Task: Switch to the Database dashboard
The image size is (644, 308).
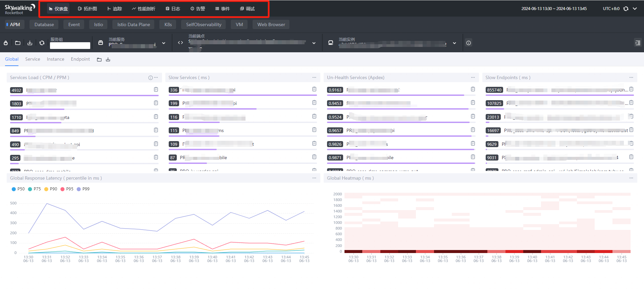Action: pos(44,24)
